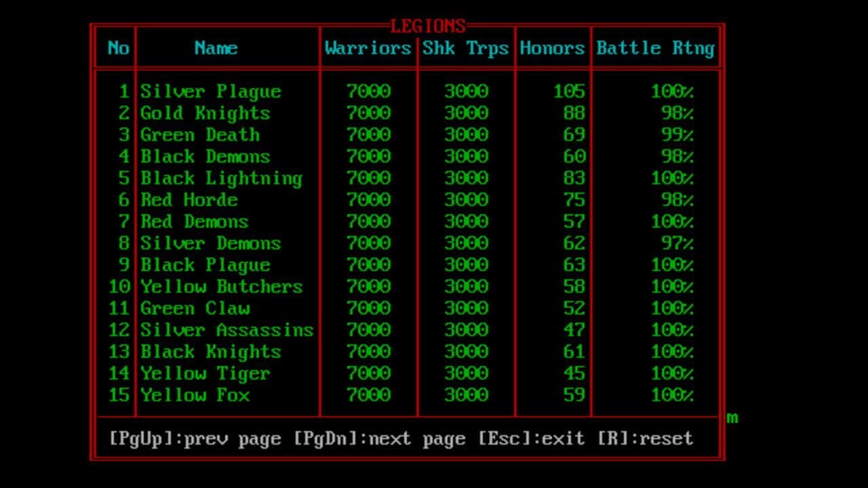This screenshot has width=868, height=488.
Task: Click Yellow Butchers' honors value 58
Action: click(574, 287)
